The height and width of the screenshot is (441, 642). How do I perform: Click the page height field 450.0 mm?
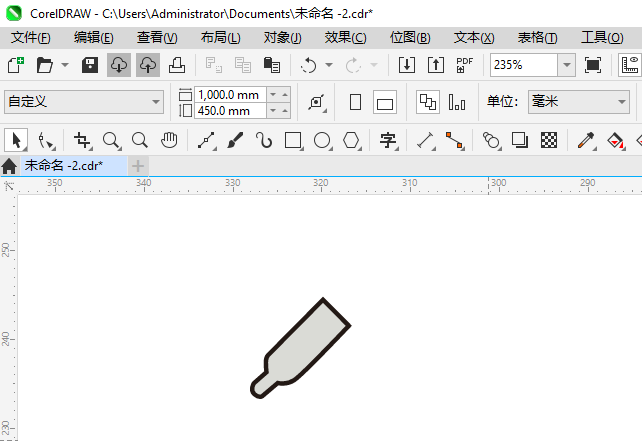[230, 111]
